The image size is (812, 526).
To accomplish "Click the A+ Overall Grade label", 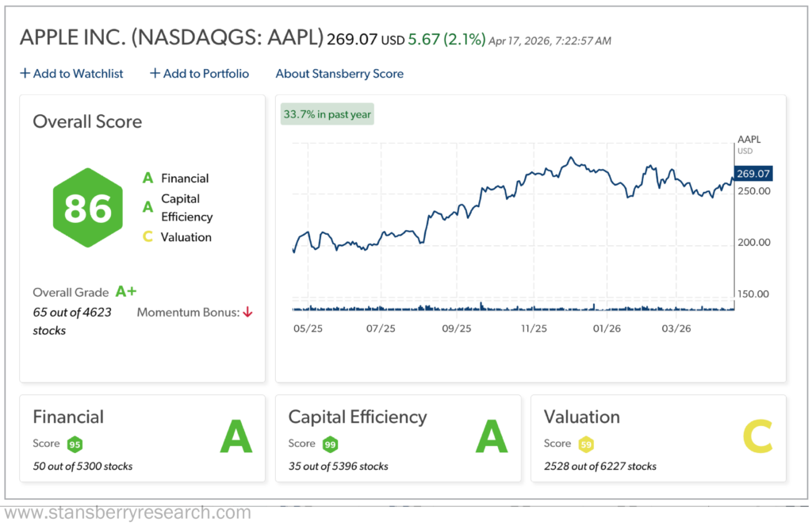I will point(126,292).
